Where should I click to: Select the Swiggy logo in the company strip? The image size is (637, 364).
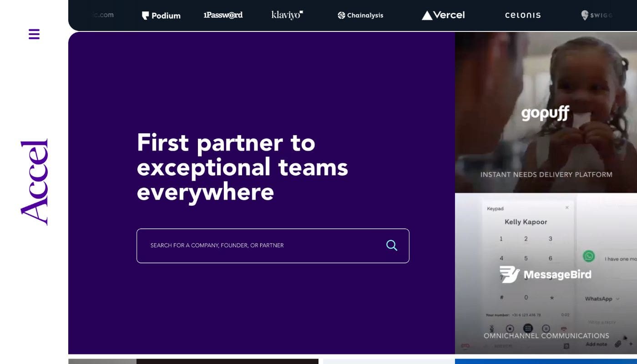click(x=597, y=15)
